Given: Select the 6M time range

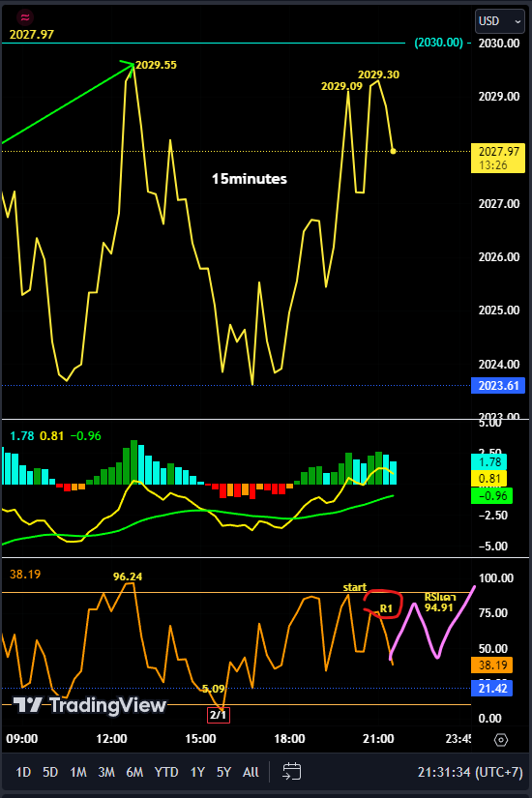Looking at the screenshot, I should 134,772.
